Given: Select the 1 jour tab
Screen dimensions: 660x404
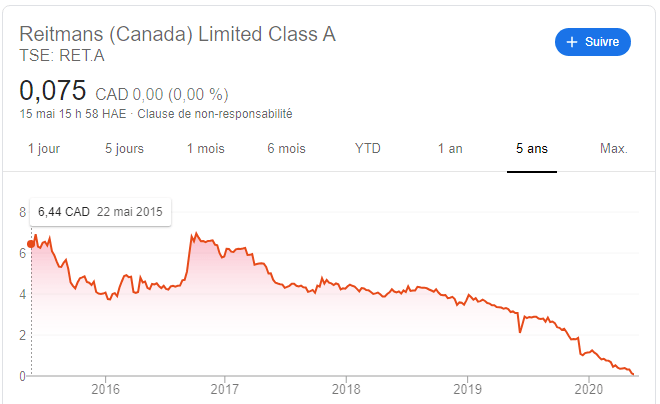Looking at the screenshot, I should tap(44, 149).
